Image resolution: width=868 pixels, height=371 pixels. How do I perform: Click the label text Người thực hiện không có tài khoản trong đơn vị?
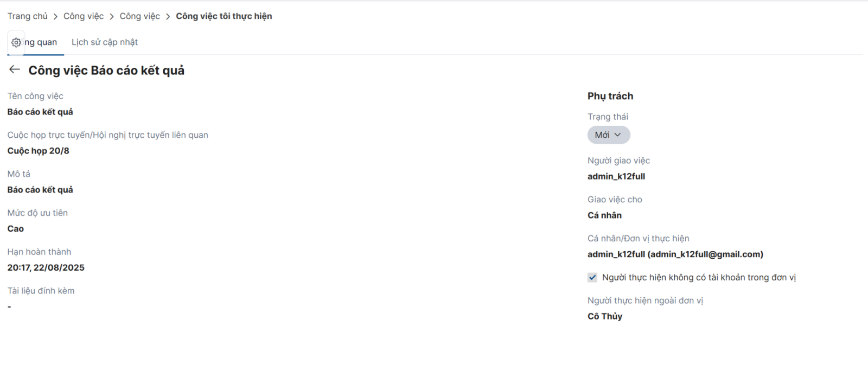pos(699,277)
